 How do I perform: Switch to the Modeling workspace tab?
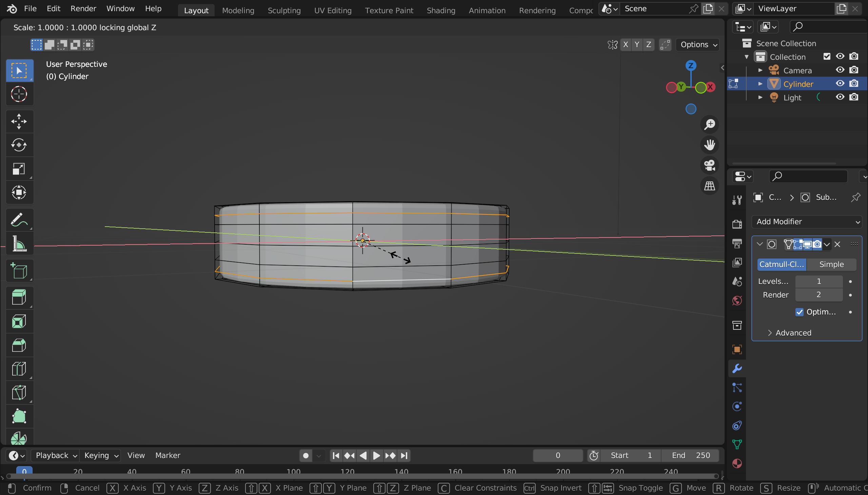238,11
